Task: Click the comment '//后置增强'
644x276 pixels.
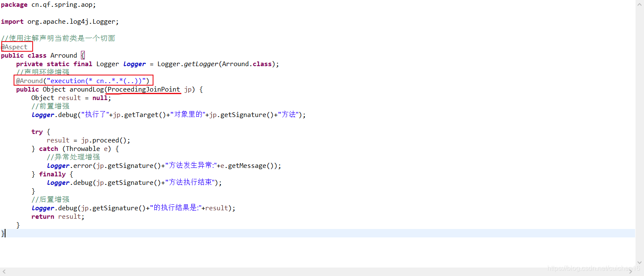Action: pos(50,200)
